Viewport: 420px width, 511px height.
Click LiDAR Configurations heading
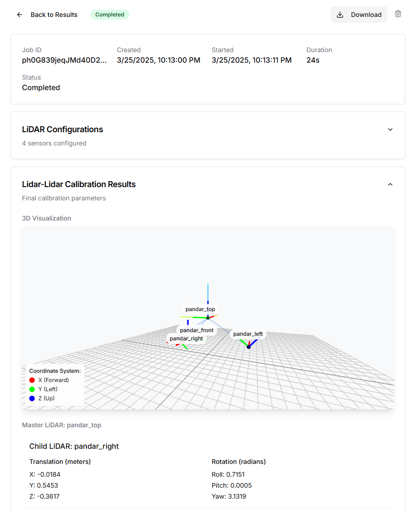point(63,129)
